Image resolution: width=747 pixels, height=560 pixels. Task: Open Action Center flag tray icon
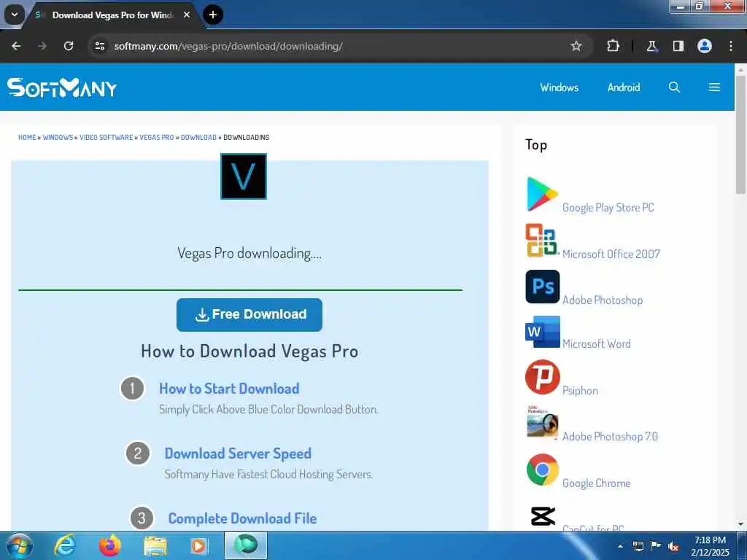(x=656, y=546)
